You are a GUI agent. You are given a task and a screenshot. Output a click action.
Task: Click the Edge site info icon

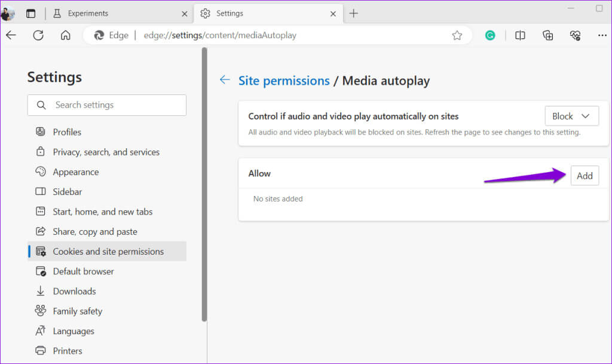tap(99, 35)
